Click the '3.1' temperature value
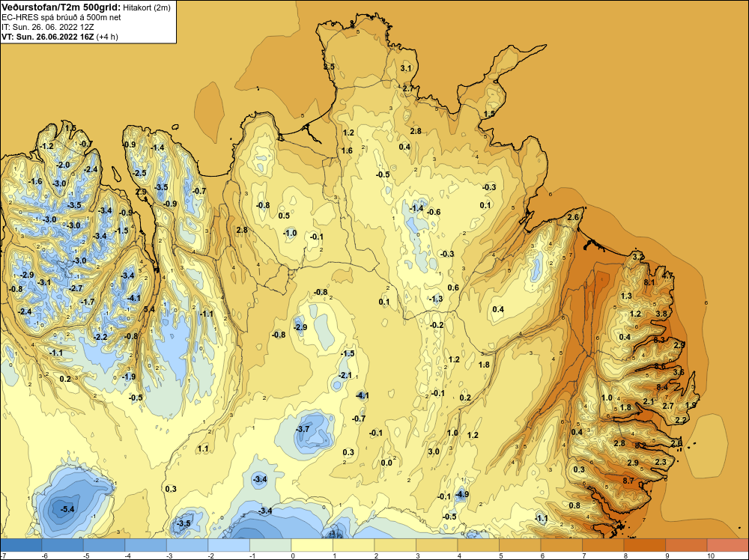 [405, 68]
